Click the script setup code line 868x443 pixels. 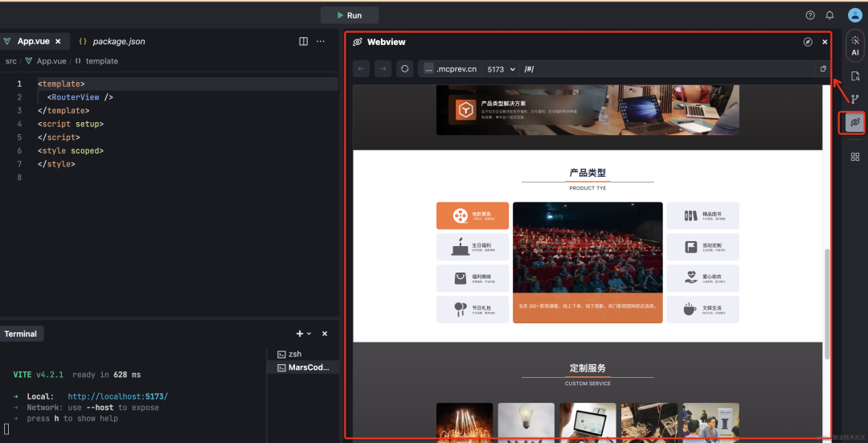point(70,124)
